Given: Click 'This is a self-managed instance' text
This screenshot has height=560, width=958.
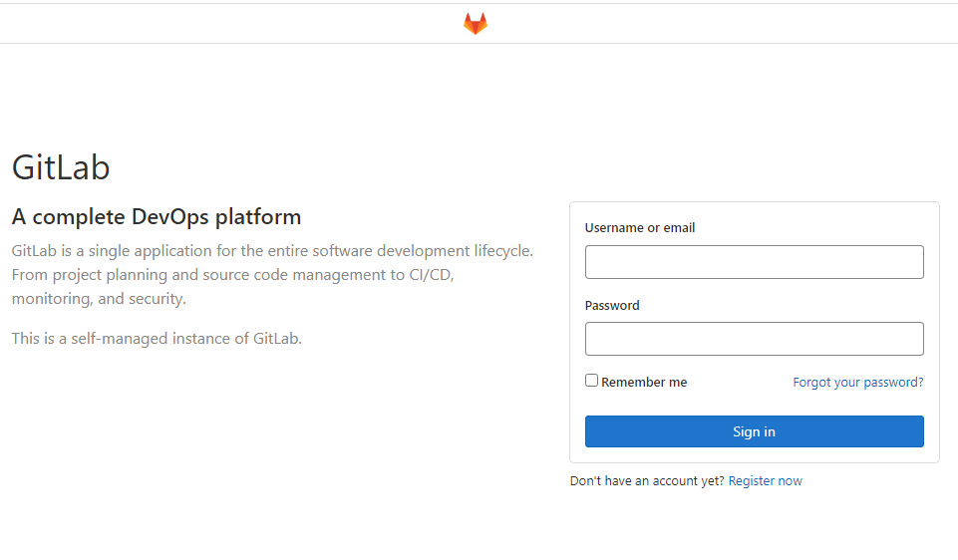Looking at the screenshot, I should pyautogui.click(x=157, y=339).
